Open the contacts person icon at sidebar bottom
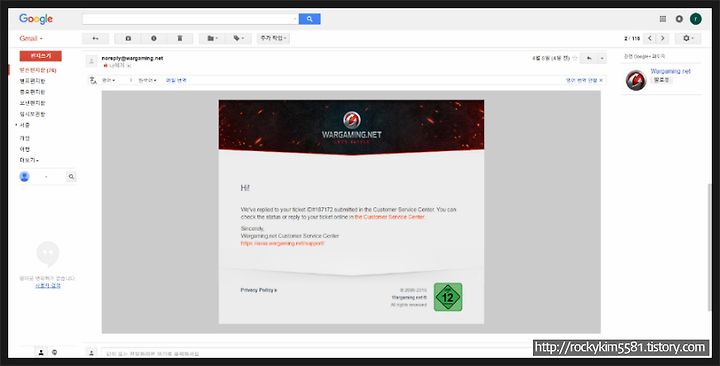 [41, 352]
